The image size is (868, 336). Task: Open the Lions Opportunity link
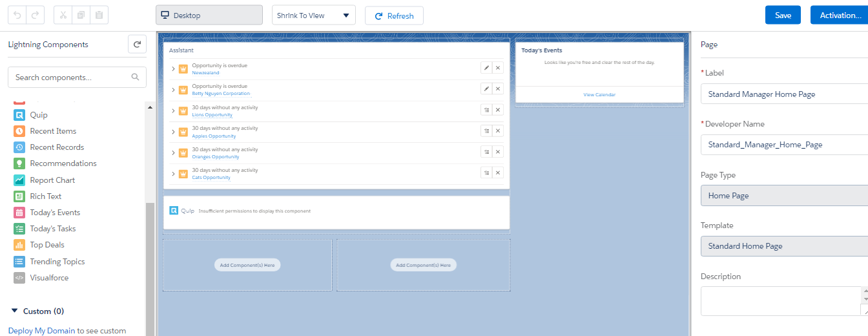[212, 115]
